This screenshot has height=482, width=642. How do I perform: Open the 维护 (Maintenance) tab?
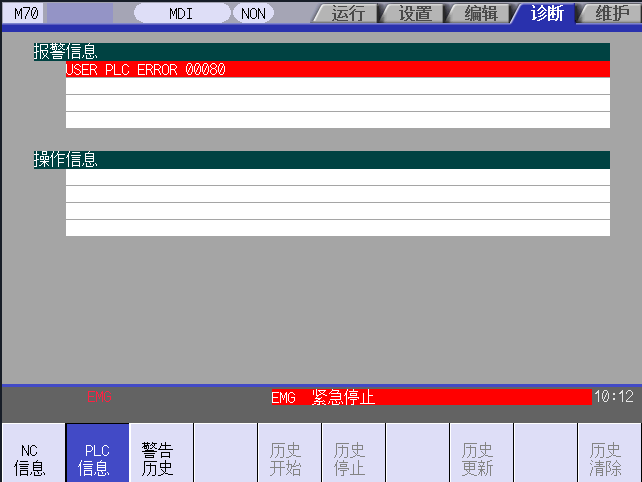(611, 14)
